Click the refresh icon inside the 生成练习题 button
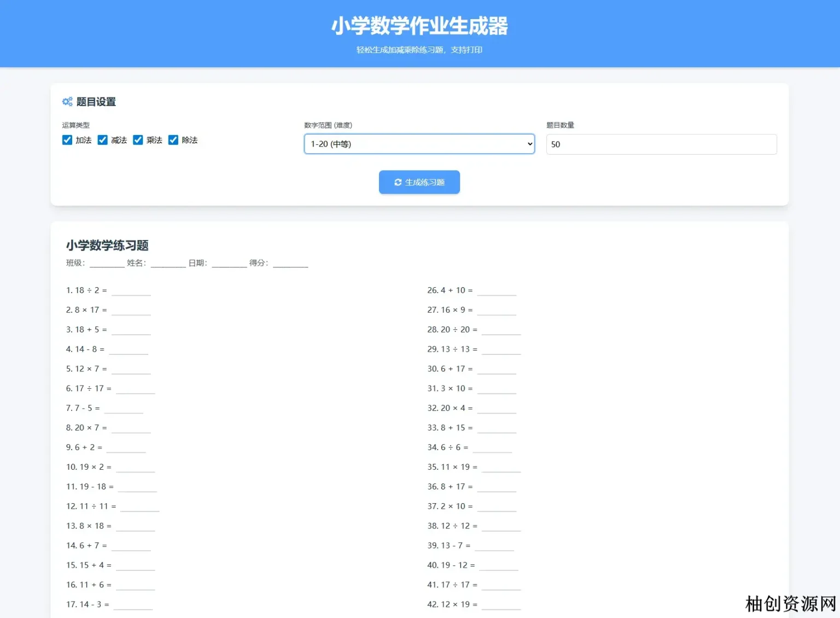The image size is (840, 618). pyautogui.click(x=398, y=182)
